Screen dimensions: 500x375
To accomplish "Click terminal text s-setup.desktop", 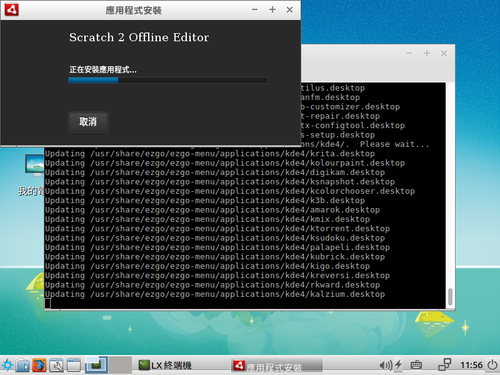I will (338, 135).
